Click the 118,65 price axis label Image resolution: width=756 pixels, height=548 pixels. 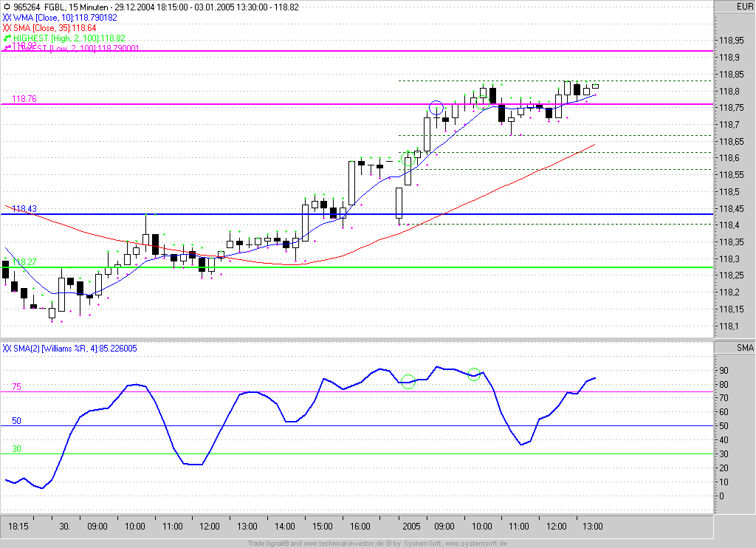click(x=732, y=141)
